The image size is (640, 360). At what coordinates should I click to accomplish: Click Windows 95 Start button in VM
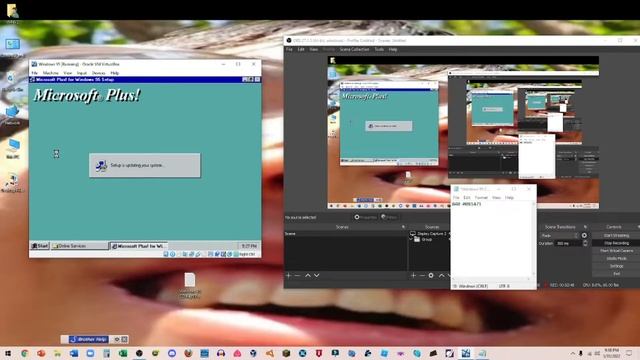pos(40,246)
